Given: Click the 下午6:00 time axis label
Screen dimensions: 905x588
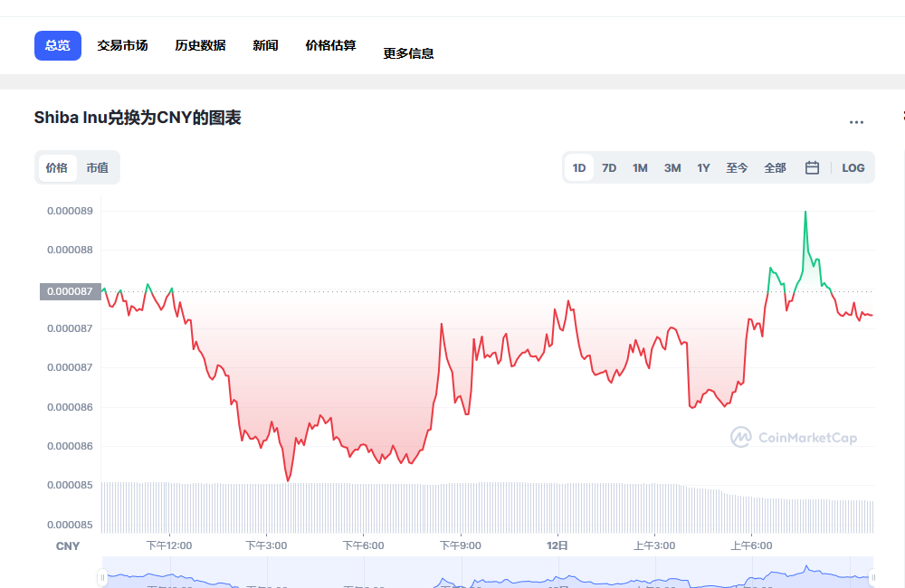Looking at the screenshot, I should [x=363, y=545].
